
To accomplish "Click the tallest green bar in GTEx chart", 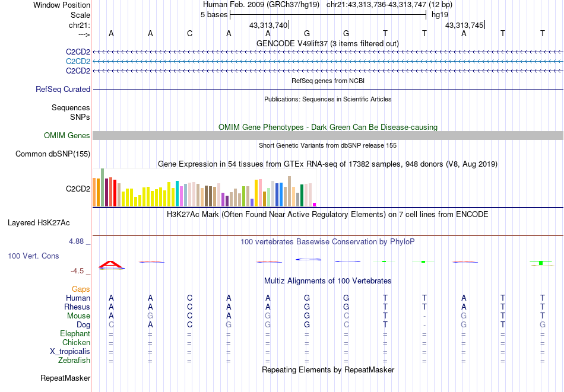I will pyautogui.click(x=103, y=187).
